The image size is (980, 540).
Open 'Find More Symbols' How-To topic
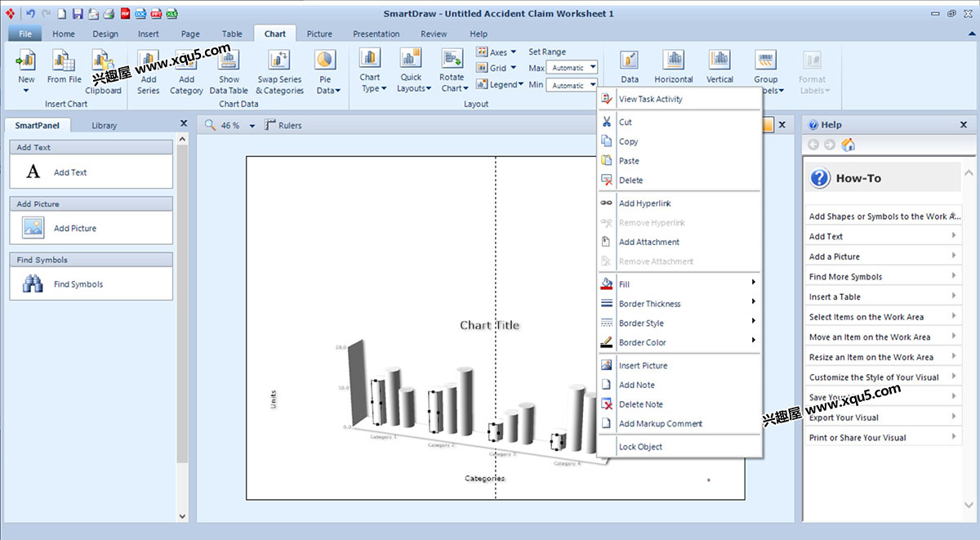click(882, 276)
